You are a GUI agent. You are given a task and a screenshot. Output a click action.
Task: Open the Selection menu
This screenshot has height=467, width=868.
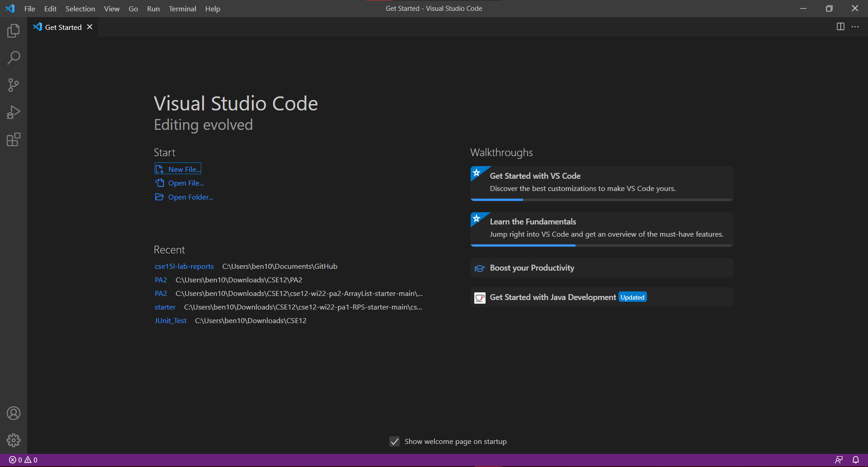pyautogui.click(x=80, y=9)
